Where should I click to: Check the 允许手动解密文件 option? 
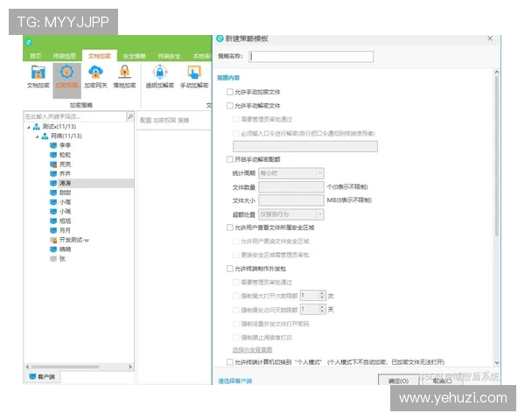click(x=230, y=105)
